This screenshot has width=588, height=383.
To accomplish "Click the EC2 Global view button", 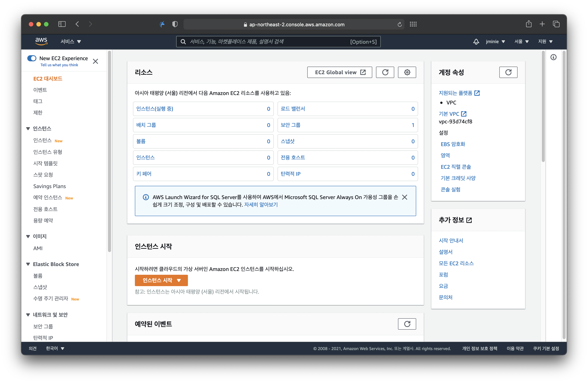I will coord(339,72).
